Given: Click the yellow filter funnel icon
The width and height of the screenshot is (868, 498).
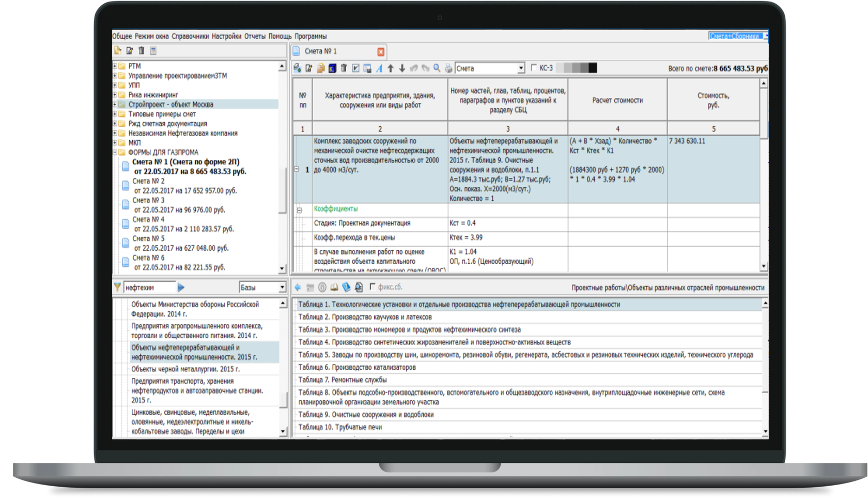Looking at the screenshot, I should (x=118, y=287).
